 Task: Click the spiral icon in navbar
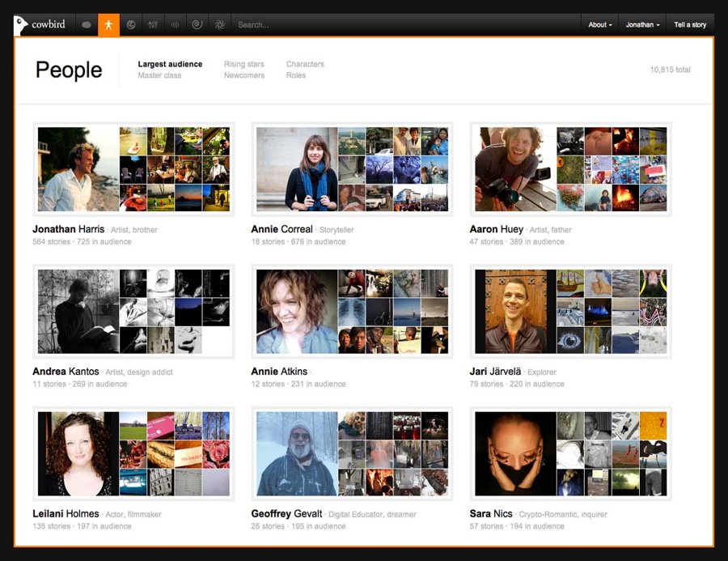click(x=197, y=25)
